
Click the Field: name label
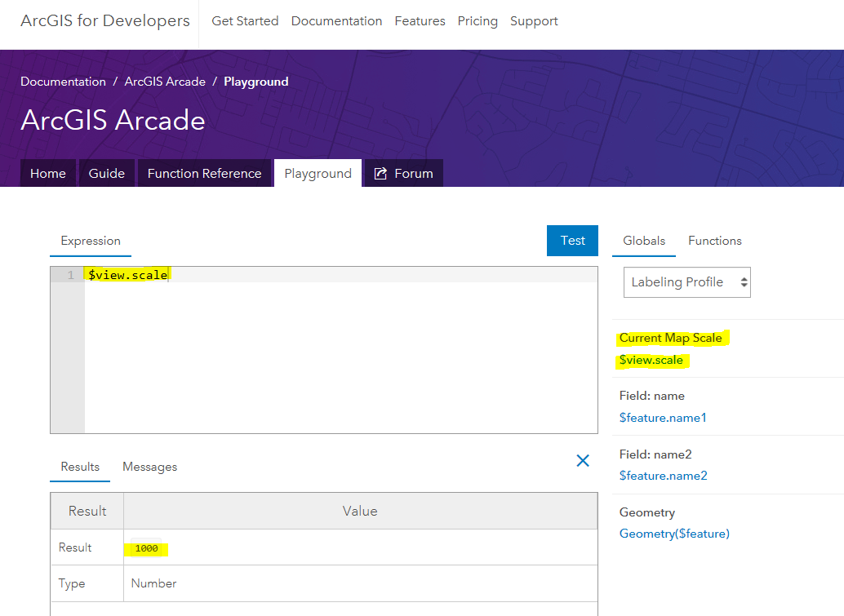[652, 396]
